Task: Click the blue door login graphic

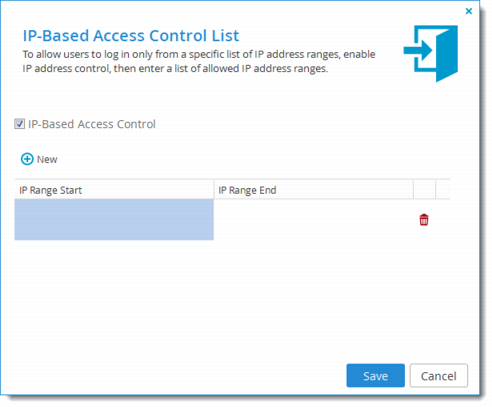Action: [x=430, y=53]
